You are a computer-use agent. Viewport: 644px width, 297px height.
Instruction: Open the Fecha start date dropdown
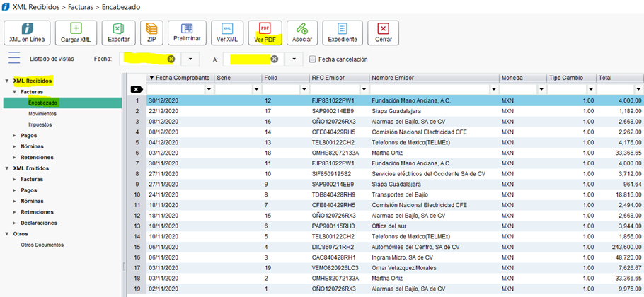(190, 59)
